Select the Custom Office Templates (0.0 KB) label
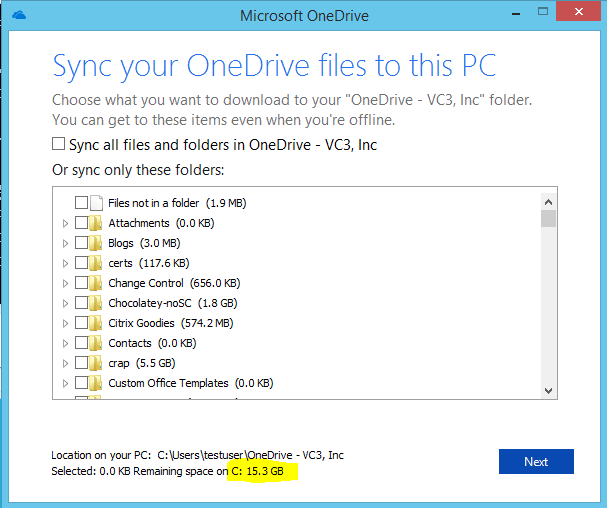The image size is (607, 508). 191,383
